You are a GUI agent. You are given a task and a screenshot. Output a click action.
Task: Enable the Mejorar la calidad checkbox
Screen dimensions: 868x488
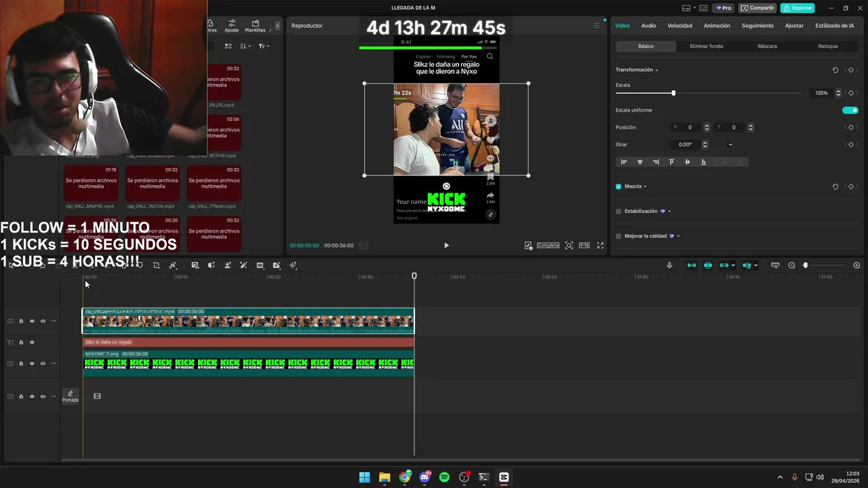tap(618, 236)
